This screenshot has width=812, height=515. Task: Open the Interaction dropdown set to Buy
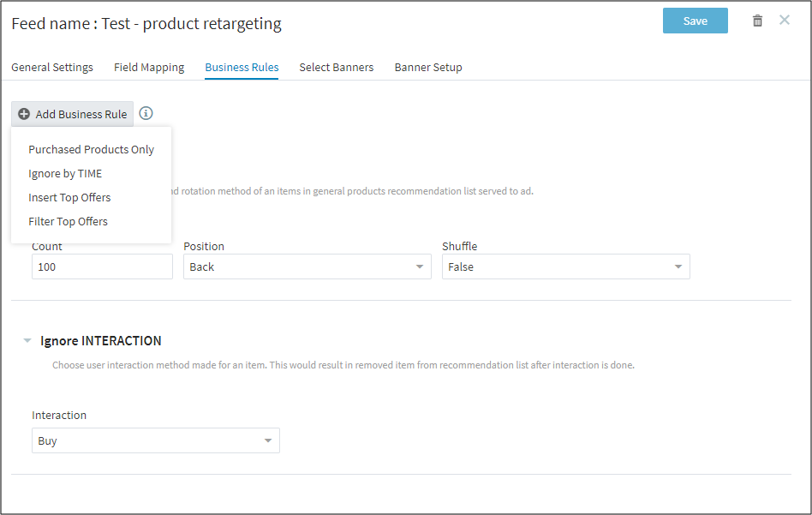[x=155, y=440]
